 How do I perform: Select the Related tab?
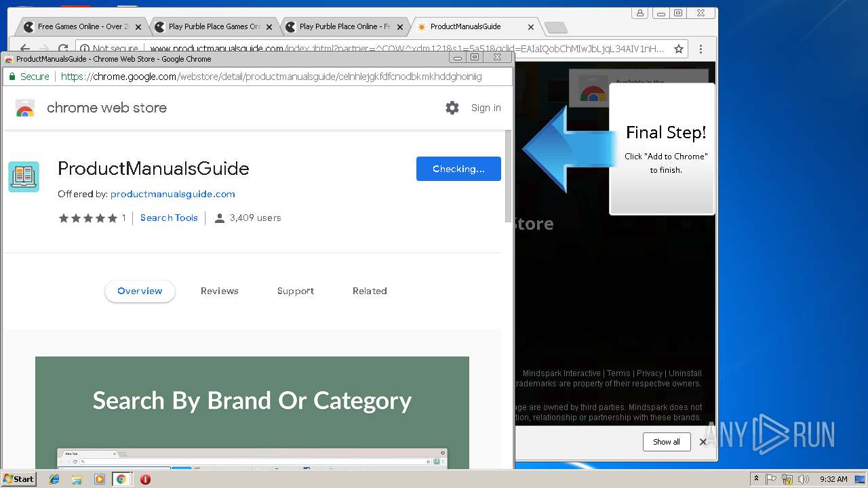370,291
